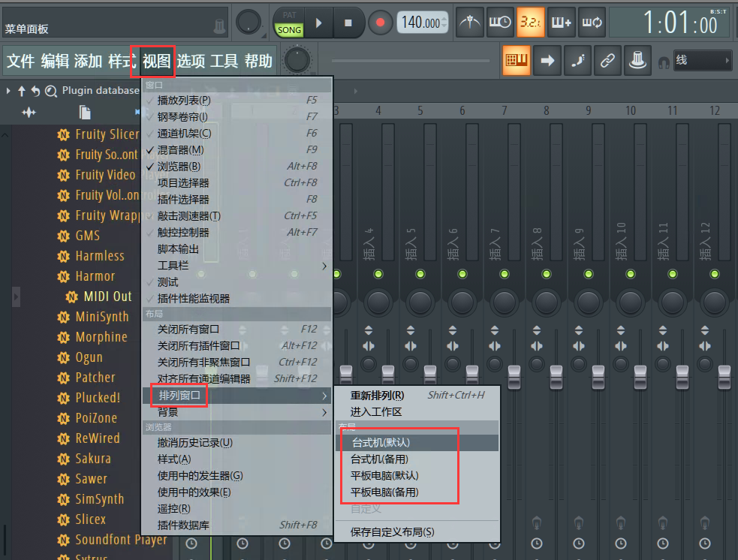This screenshot has width=738, height=560.
Task: Uncheck the 混音器(M) menu item
Action: click(180, 149)
